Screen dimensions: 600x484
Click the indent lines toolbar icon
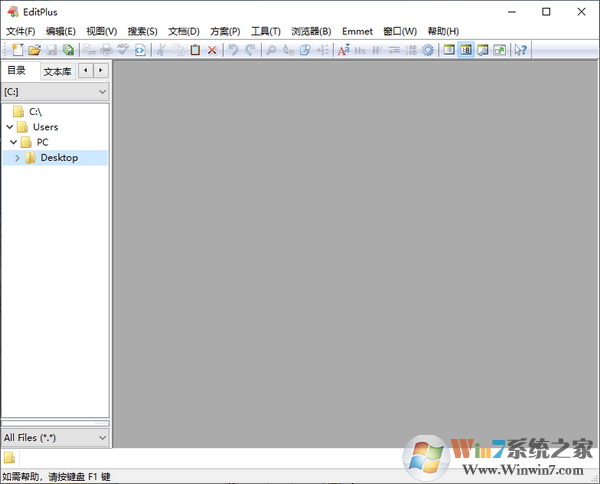click(x=394, y=50)
